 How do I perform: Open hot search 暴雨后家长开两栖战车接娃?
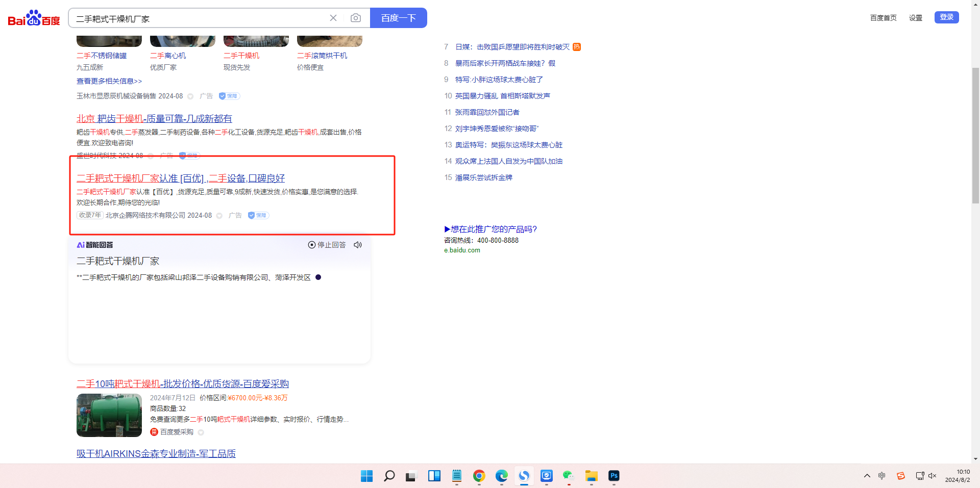pos(505,63)
